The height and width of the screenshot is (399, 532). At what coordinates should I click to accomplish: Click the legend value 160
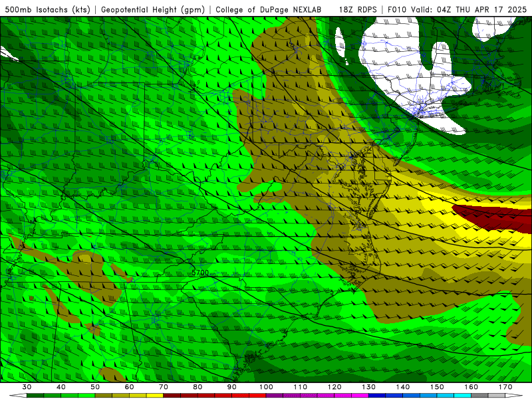(471, 387)
